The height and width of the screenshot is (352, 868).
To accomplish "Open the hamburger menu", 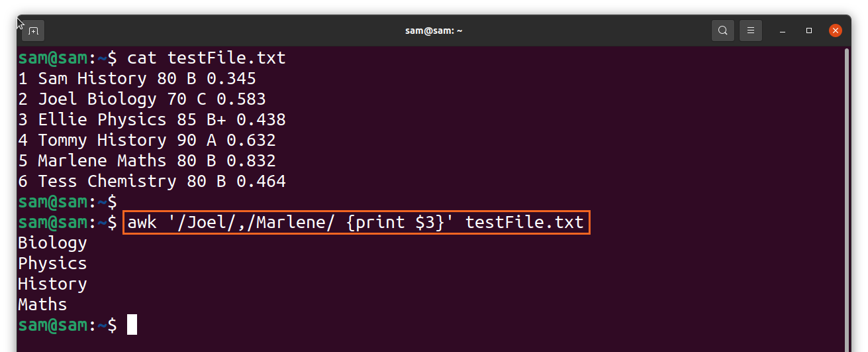I will [x=750, y=30].
